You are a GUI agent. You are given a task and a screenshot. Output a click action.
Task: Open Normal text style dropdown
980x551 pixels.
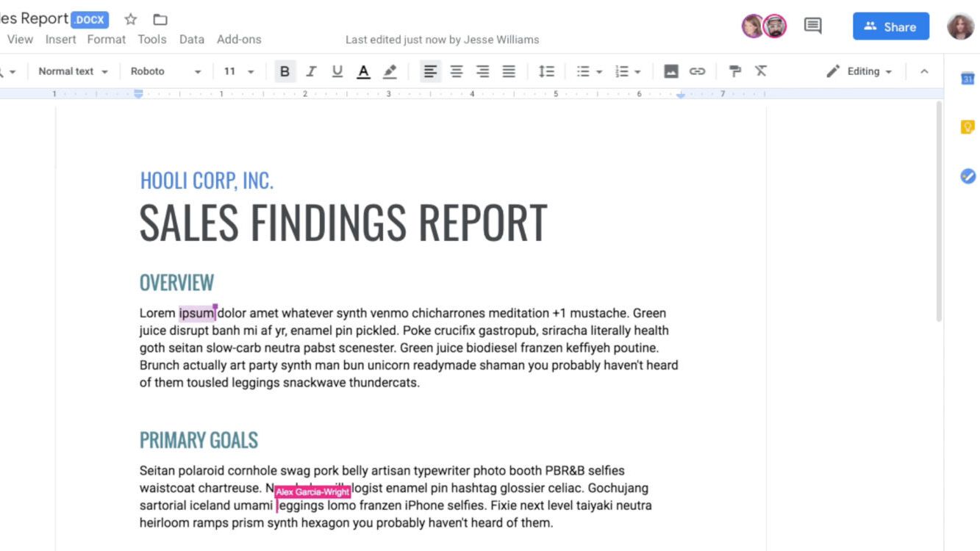click(73, 71)
